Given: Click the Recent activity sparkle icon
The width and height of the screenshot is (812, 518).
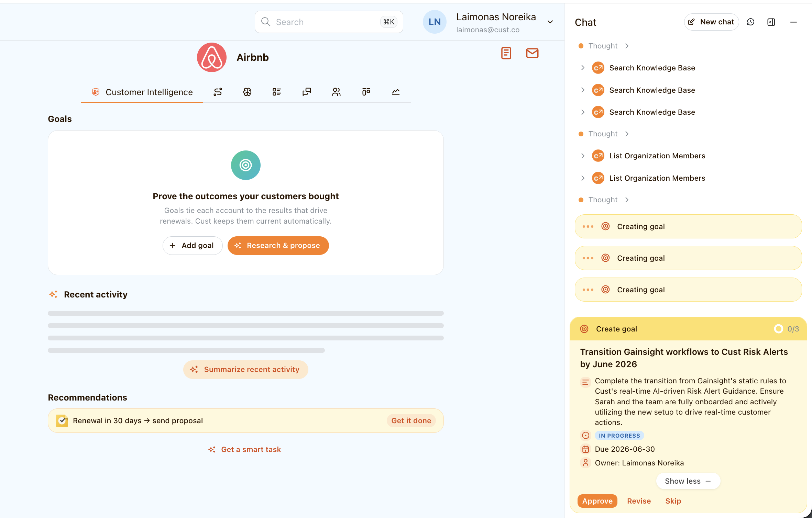Looking at the screenshot, I should click(53, 294).
